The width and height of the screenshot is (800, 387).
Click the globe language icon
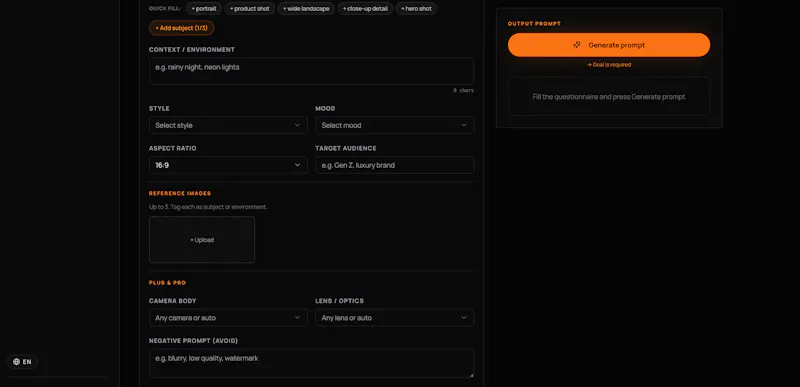click(16, 362)
